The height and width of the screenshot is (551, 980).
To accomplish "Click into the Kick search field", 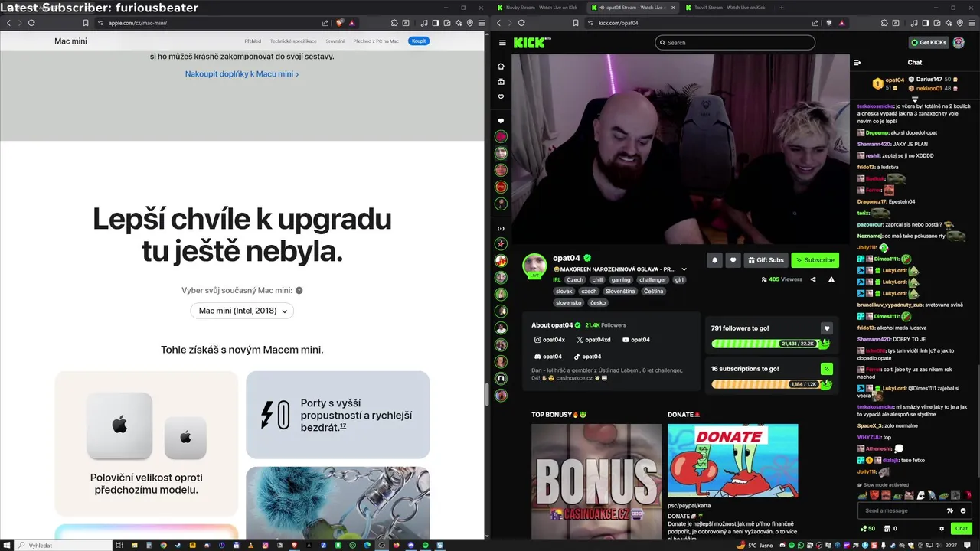I will pyautogui.click(x=735, y=43).
